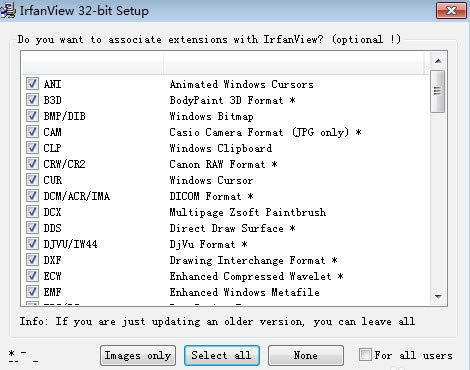
Task: Click the first column header of list
Action: [x=92, y=63]
